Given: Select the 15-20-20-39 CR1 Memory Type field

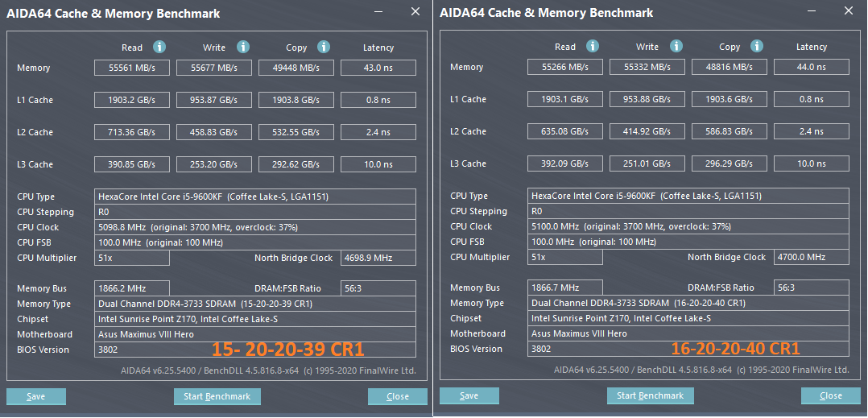Looking at the screenshot, I should 256,304.
